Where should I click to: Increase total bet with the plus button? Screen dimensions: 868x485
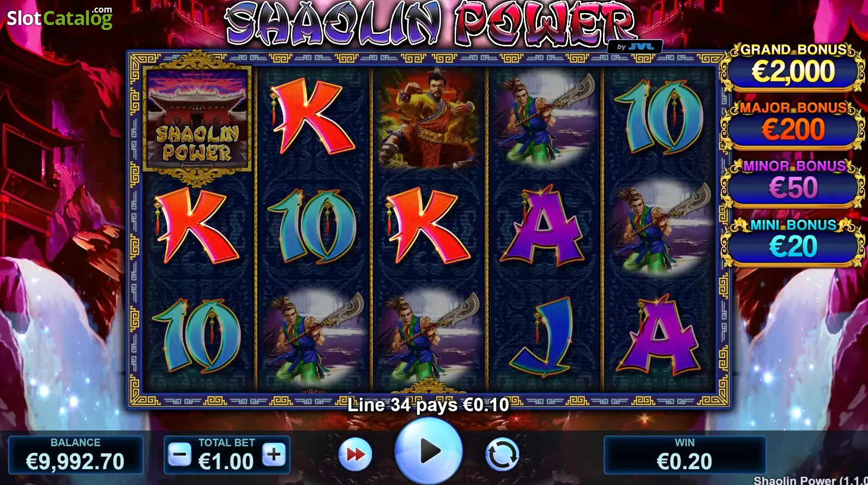point(274,454)
